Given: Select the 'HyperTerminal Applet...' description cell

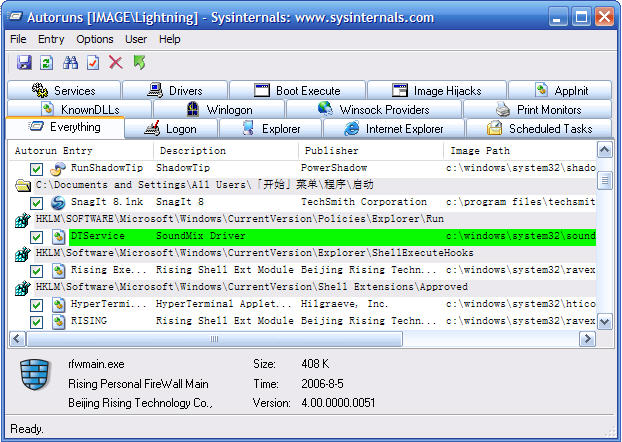Looking at the screenshot, I should click(224, 304).
